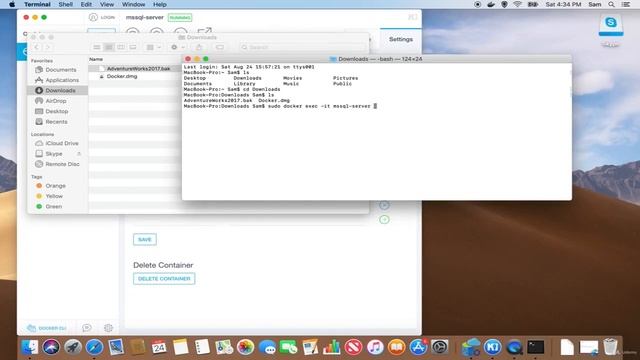Switch to Settings tab in Kitematic
Viewport: 640px width, 360px height.
[x=400, y=39]
